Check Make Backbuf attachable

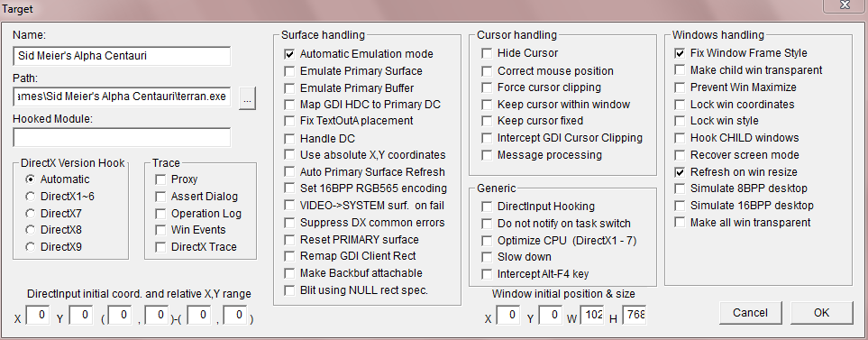coord(289,273)
